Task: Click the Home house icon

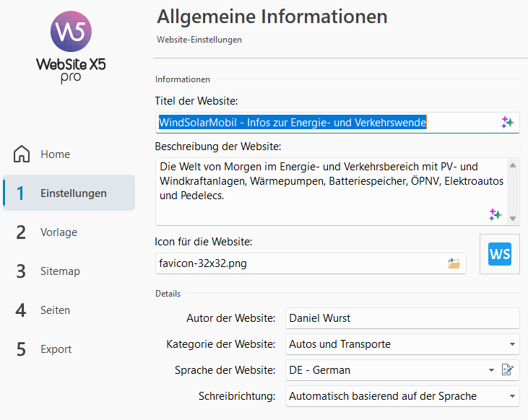Action: pos(22,154)
